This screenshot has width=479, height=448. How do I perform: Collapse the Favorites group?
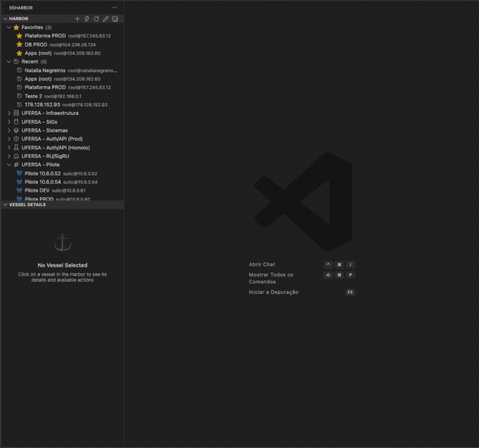click(9, 27)
